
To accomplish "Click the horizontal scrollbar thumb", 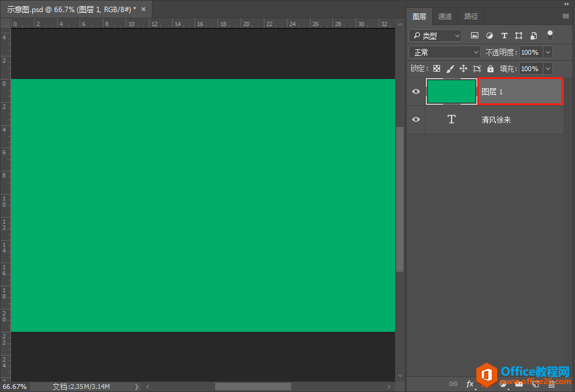I will 253,387.
